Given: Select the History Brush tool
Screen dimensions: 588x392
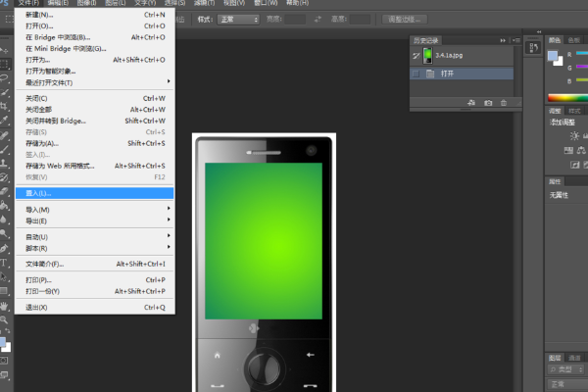Looking at the screenshot, I should pyautogui.click(x=5, y=177).
